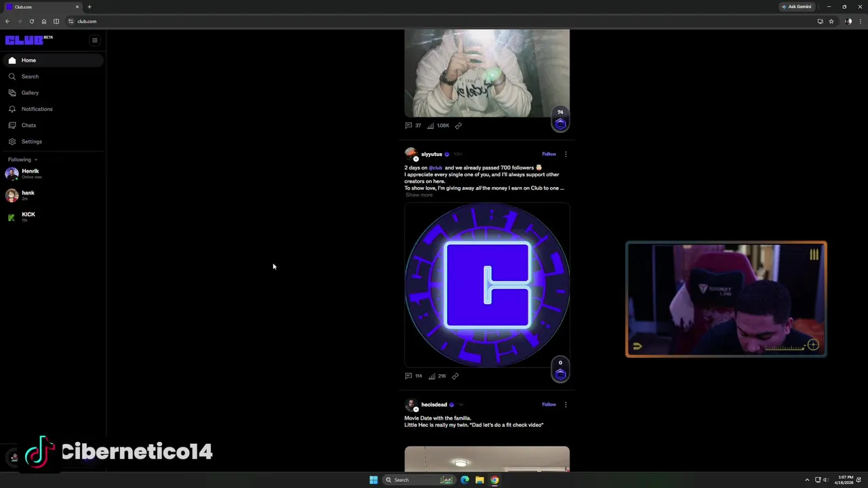Click the install app icon in address bar
This screenshot has height=488, width=868.
(820, 21)
